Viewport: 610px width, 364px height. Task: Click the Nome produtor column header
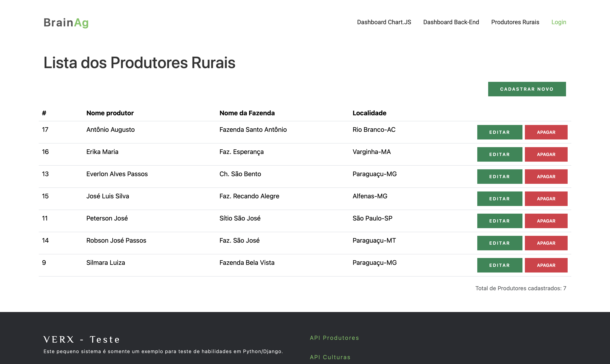tap(110, 113)
